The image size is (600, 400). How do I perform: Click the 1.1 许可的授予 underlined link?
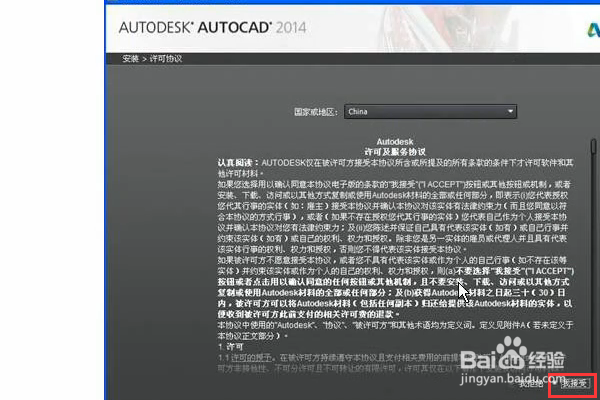click(x=251, y=358)
